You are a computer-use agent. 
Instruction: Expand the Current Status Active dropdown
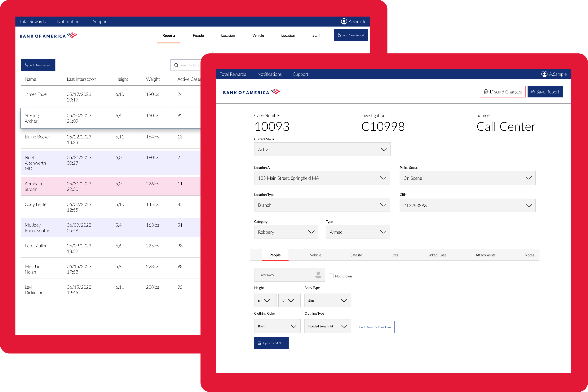(x=322, y=150)
